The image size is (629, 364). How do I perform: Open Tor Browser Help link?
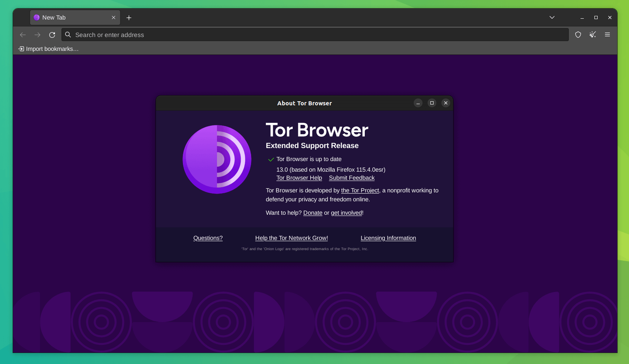click(x=299, y=178)
